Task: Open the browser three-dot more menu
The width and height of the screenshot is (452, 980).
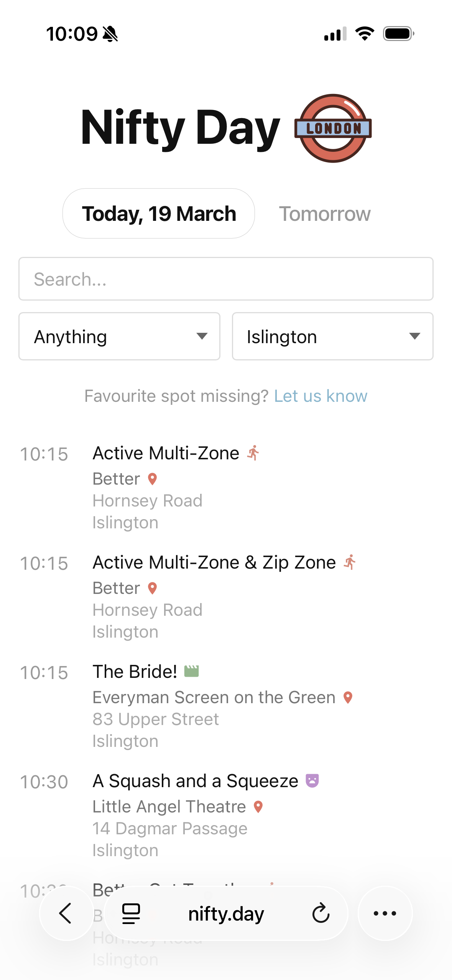Action: (x=385, y=913)
